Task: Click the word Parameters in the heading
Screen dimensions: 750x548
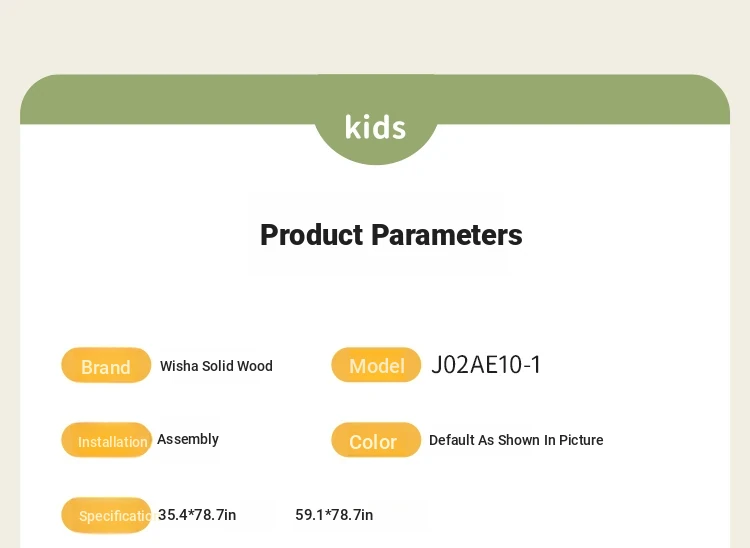Action: (447, 235)
